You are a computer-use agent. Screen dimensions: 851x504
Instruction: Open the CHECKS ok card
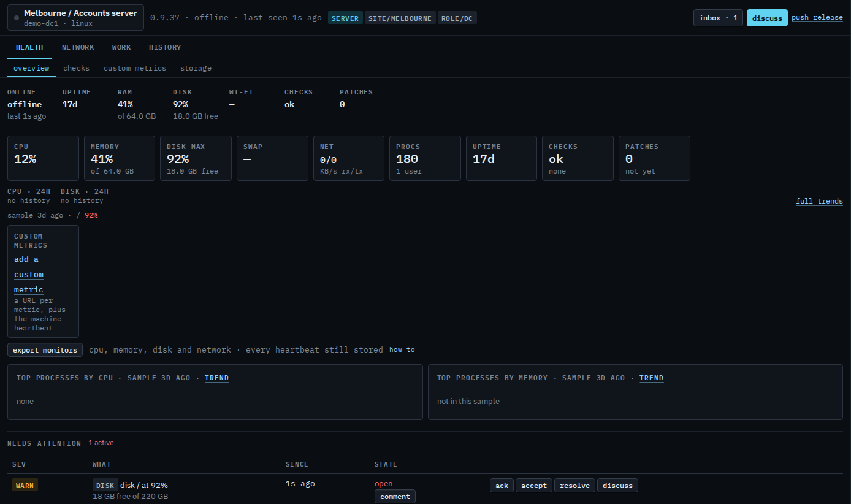(x=578, y=158)
